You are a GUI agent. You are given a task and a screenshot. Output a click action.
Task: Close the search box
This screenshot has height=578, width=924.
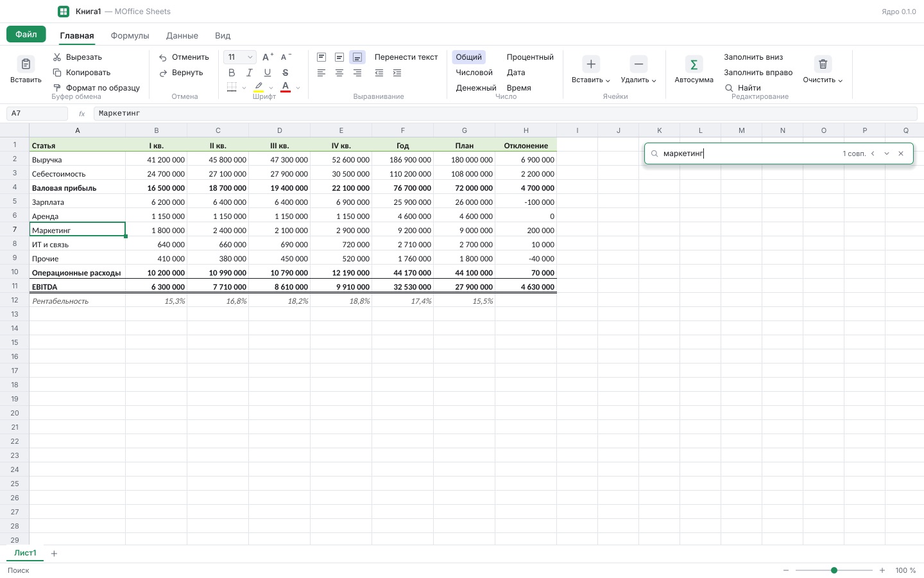[901, 153]
